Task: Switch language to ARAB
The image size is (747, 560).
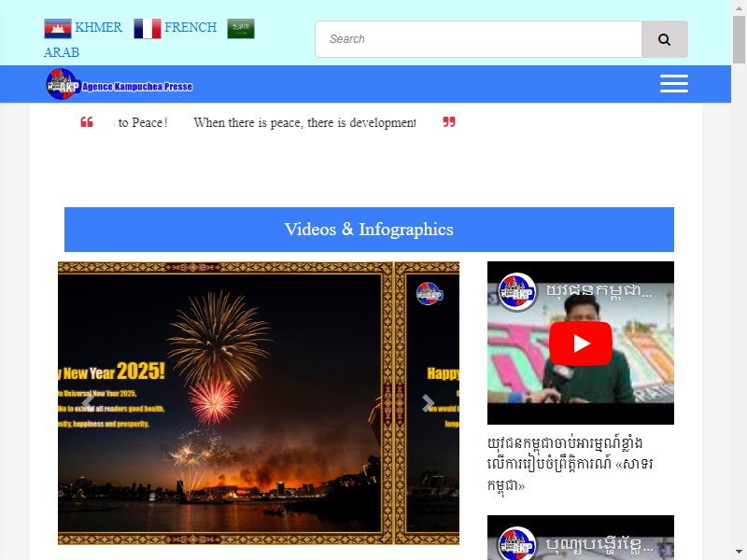Action: point(62,52)
